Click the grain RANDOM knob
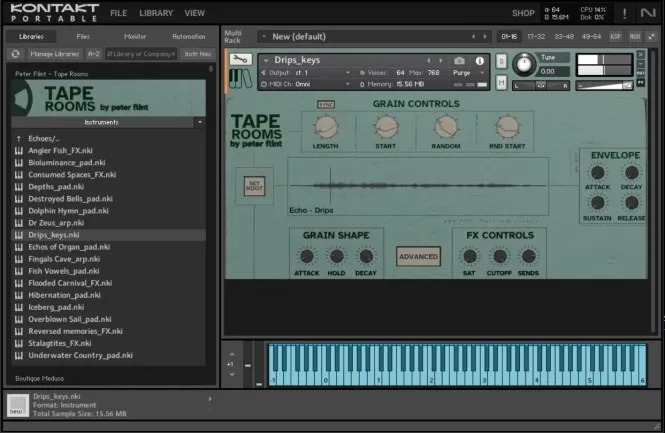 446,127
